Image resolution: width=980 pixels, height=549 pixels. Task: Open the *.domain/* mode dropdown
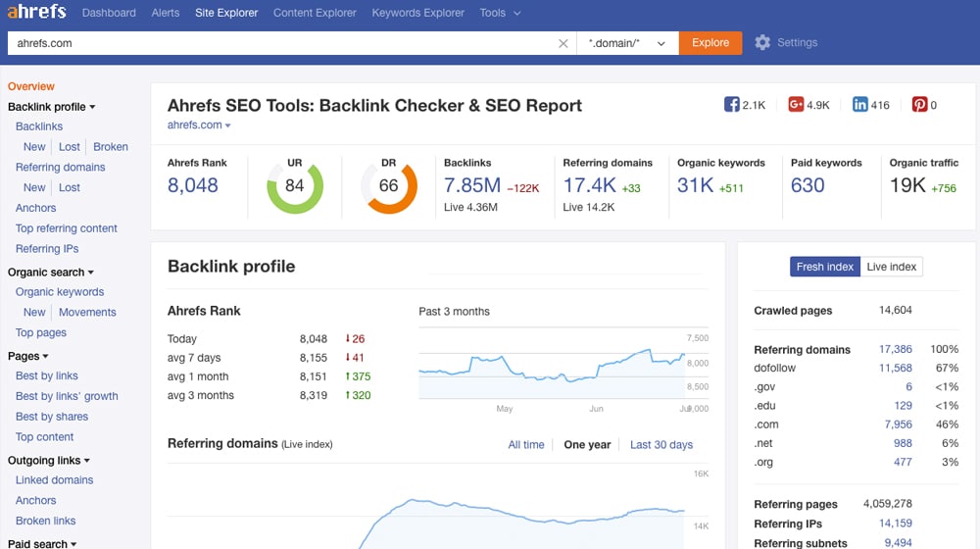pos(627,43)
